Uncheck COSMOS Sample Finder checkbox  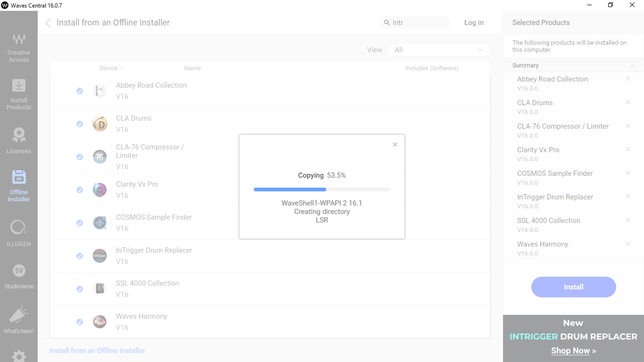coord(80,223)
